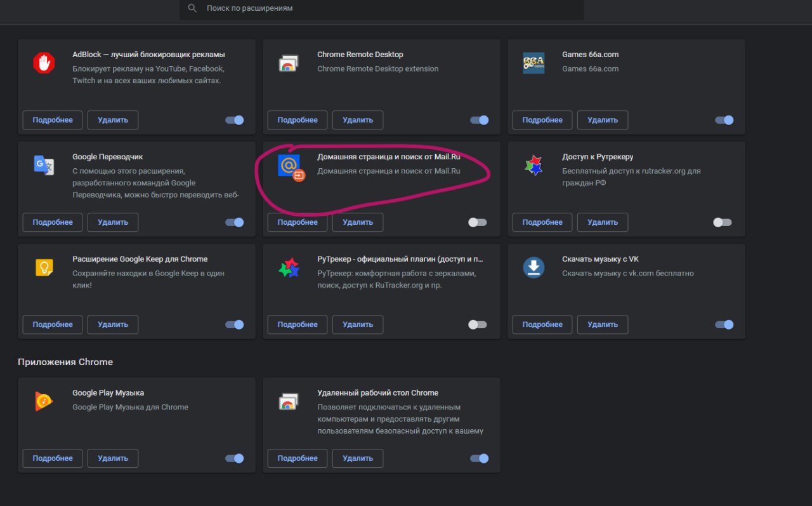The height and width of the screenshot is (506, 812).
Task: Click the AdBlock red hand icon
Action: click(x=44, y=63)
